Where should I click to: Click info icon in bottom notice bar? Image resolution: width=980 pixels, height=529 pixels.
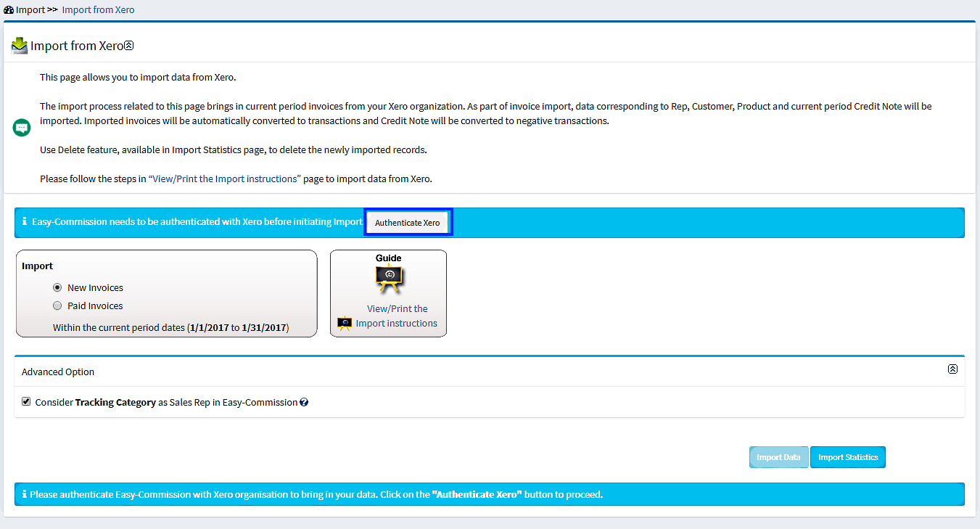(25, 494)
